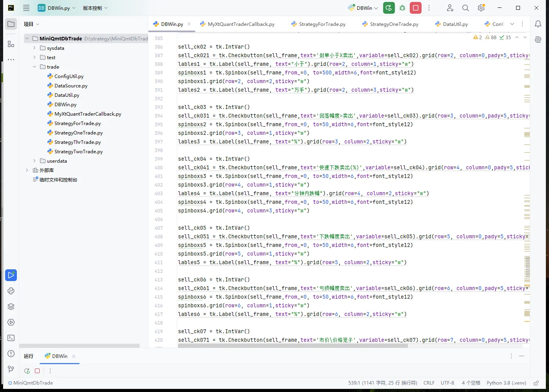
Task: Close the DBWin tab in the Run panel
Action: coord(74,356)
